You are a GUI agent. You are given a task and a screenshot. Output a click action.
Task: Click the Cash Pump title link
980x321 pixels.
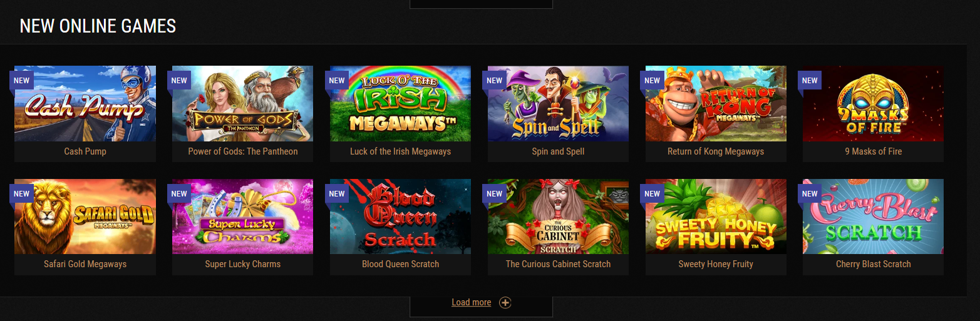pos(85,151)
